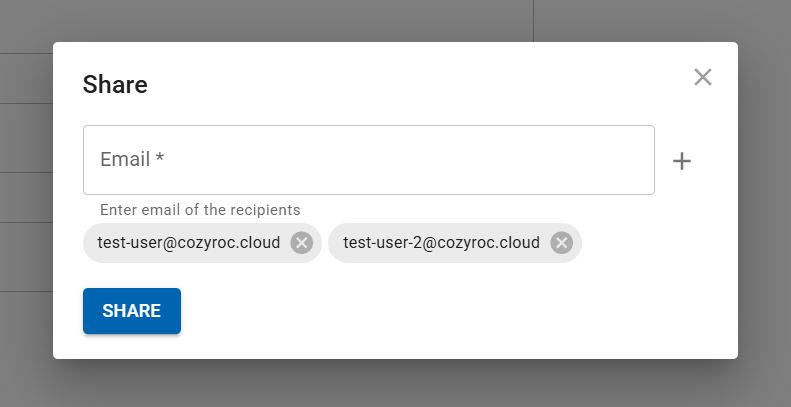
Task: Click the dimmed backdrop right of the dialog
Action: click(x=765, y=200)
